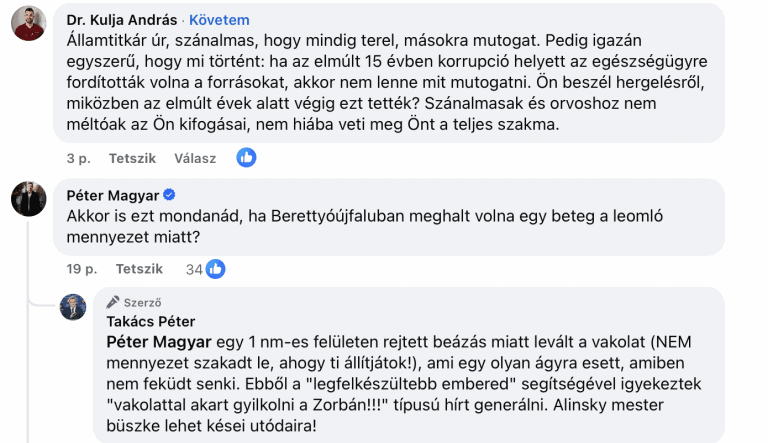The height and width of the screenshot is (443, 768).
Task: Click the verified badge beside Péter Magyar
Action: 170,194
